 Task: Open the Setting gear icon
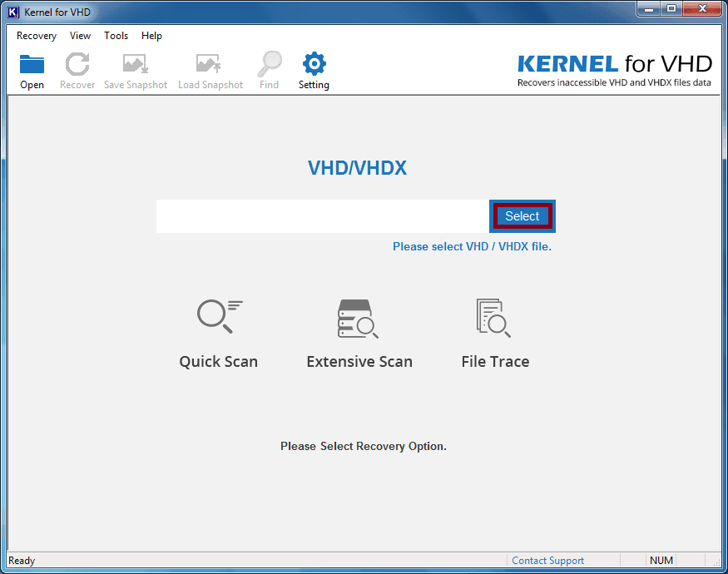[x=314, y=63]
